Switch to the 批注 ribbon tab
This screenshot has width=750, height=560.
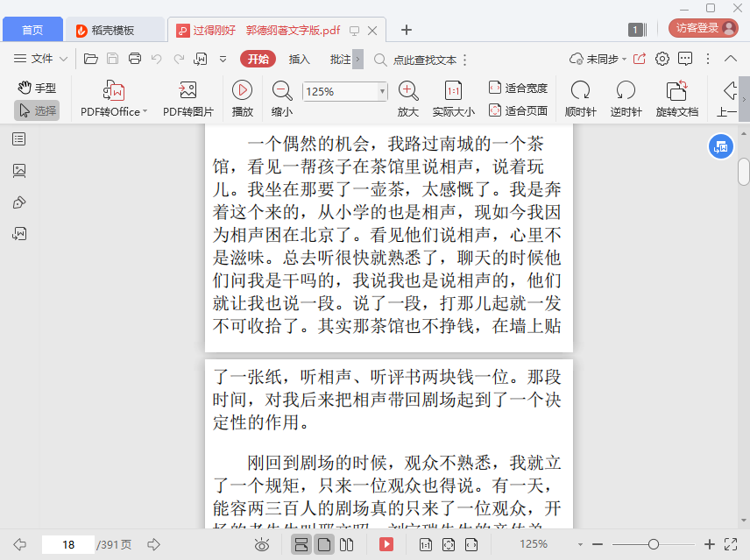tap(340, 60)
